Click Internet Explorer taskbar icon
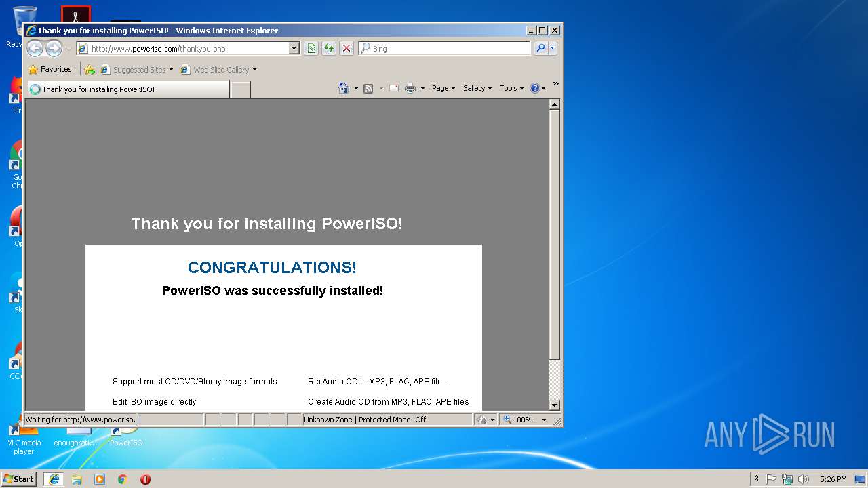868x488 pixels. [54, 479]
